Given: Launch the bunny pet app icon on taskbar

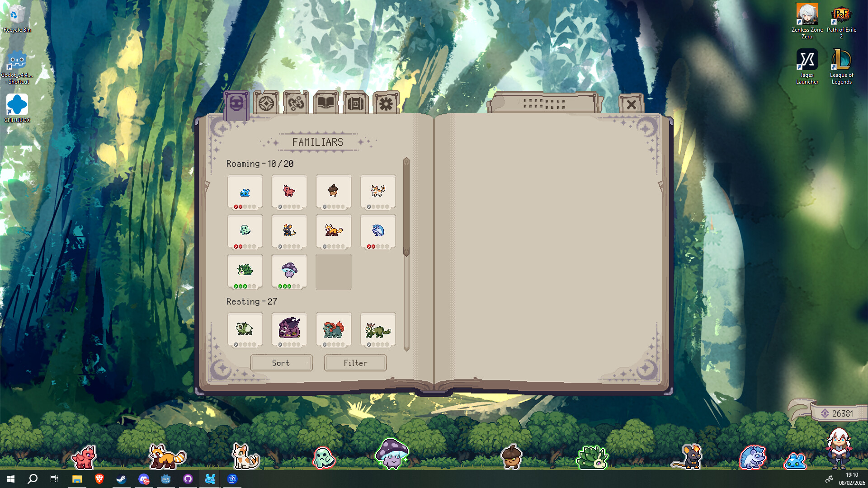Looking at the screenshot, I should coord(210,479).
